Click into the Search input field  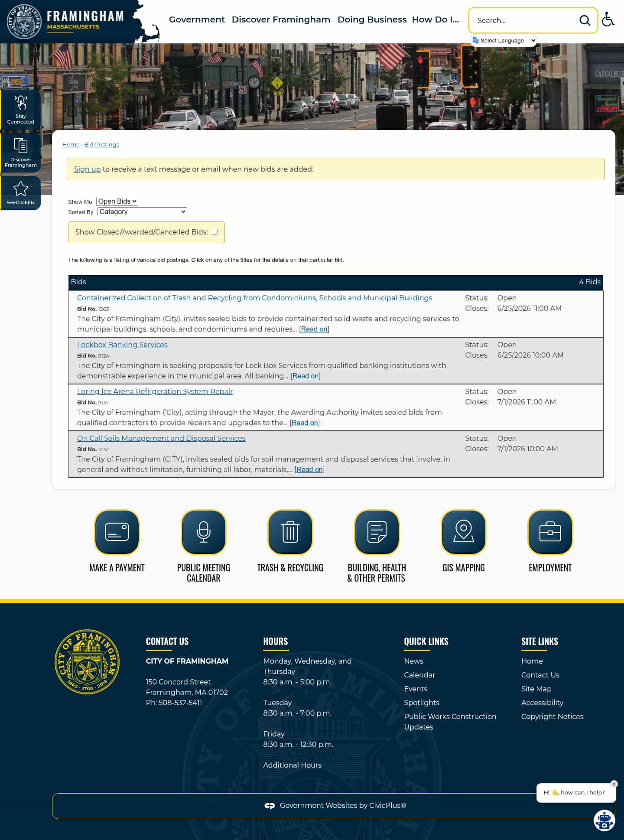point(524,20)
